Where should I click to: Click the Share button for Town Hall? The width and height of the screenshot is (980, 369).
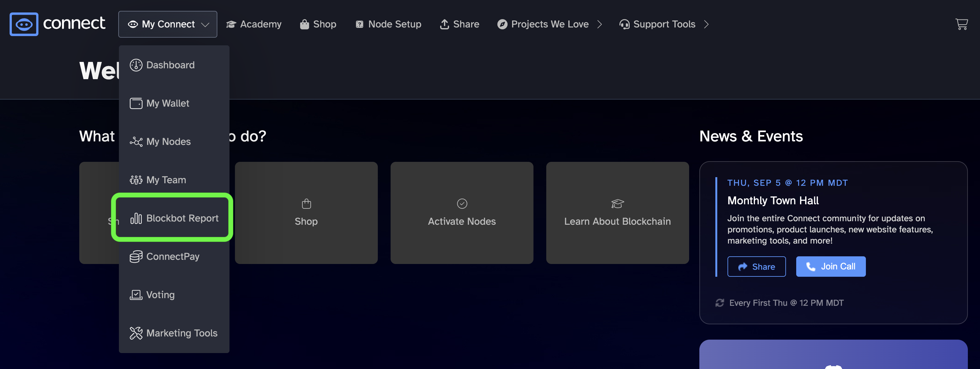coord(756,267)
